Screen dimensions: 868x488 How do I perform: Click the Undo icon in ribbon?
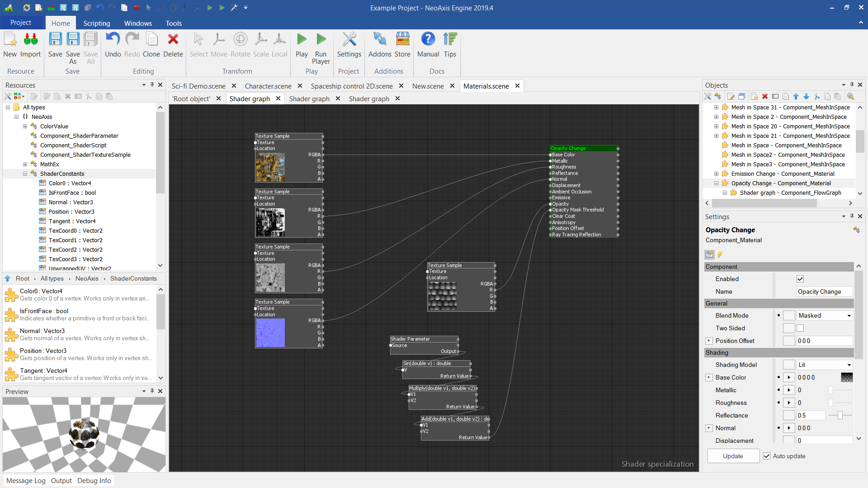[x=113, y=40]
